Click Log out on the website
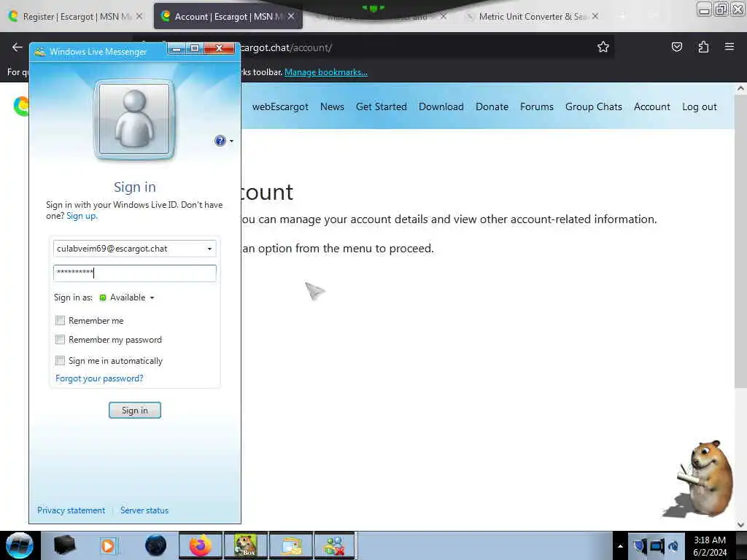Image resolution: width=747 pixels, height=560 pixels. [x=700, y=106]
